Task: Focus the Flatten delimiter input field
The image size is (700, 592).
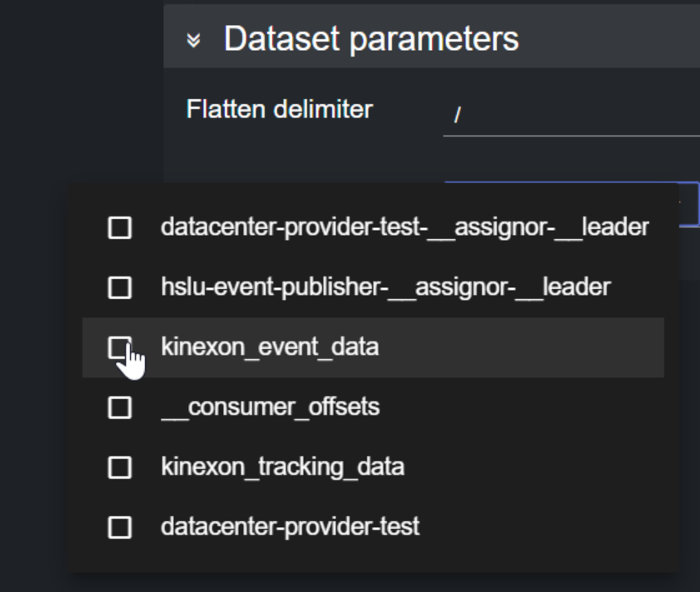Action: click(574, 114)
